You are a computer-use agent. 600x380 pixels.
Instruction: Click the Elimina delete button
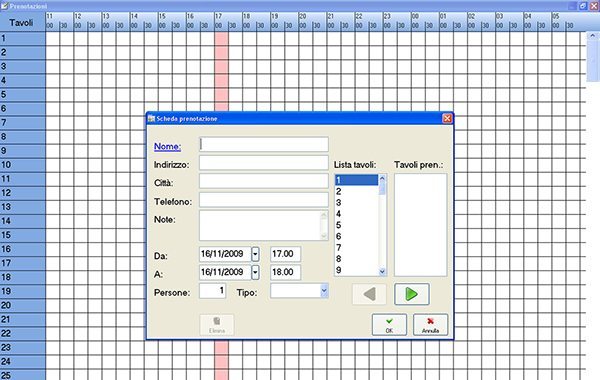(217, 325)
